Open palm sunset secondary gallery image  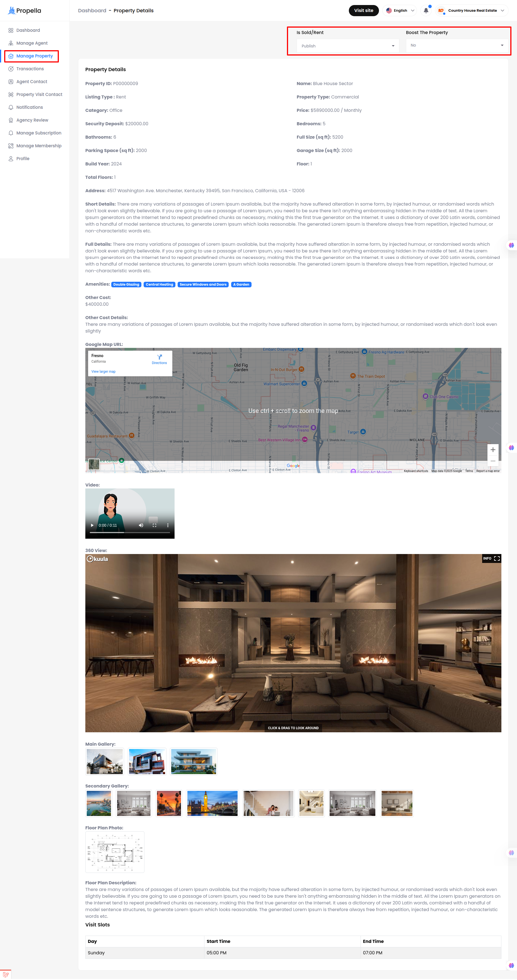pos(169,803)
